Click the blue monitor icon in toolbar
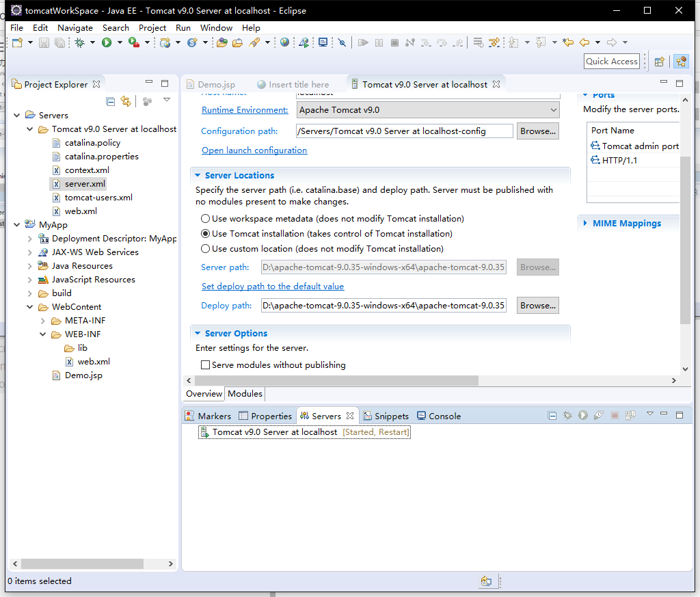The height and width of the screenshot is (597, 700). 323,42
